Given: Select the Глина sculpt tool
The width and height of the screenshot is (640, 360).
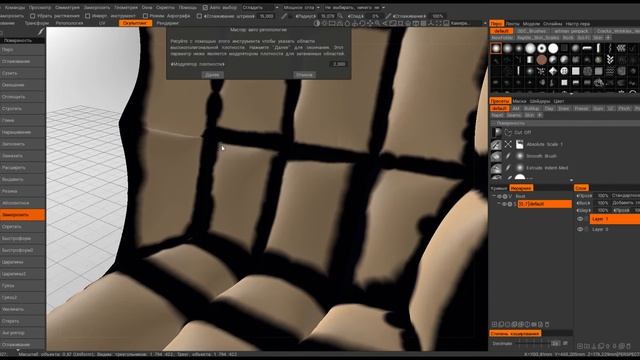Looking at the screenshot, I should [22, 120].
